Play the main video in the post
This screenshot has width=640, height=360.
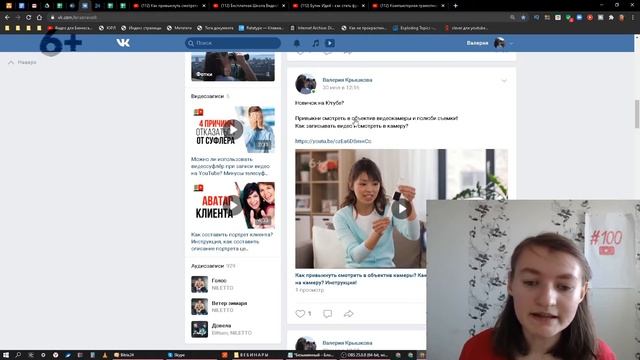(x=401, y=209)
